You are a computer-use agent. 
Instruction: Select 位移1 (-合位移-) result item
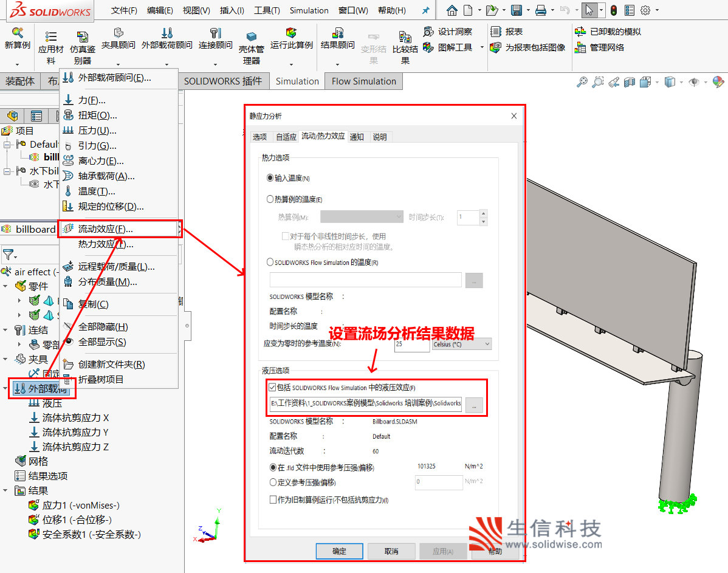coord(70,520)
